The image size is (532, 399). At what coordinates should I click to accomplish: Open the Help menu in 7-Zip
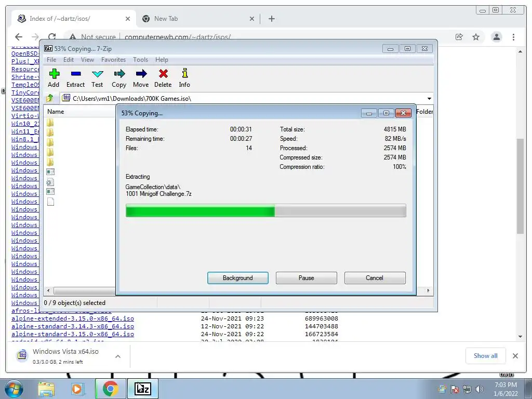(x=162, y=60)
